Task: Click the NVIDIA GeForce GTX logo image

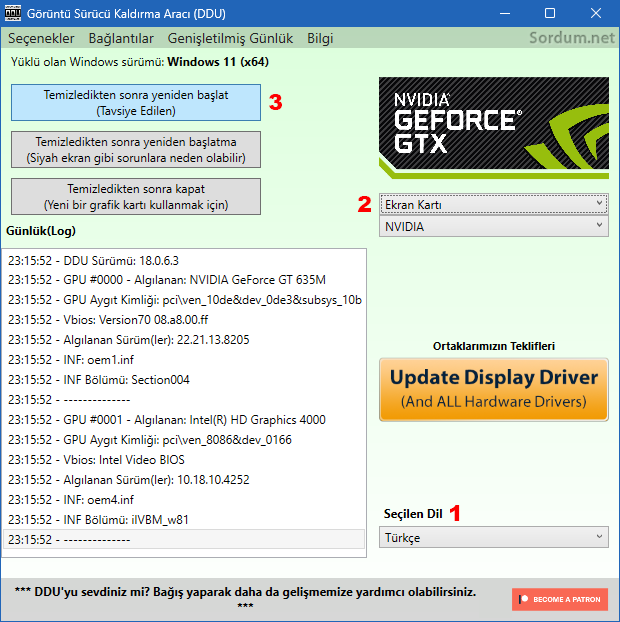Action: pyautogui.click(x=493, y=128)
